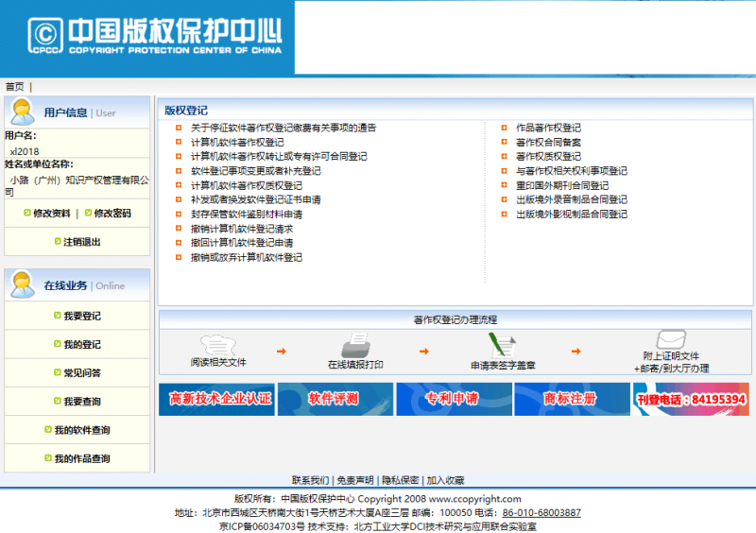Image resolution: width=756 pixels, height=533 pixels.
Task: Click bullet icon beside 注销退出
Action: coord(58,241)
